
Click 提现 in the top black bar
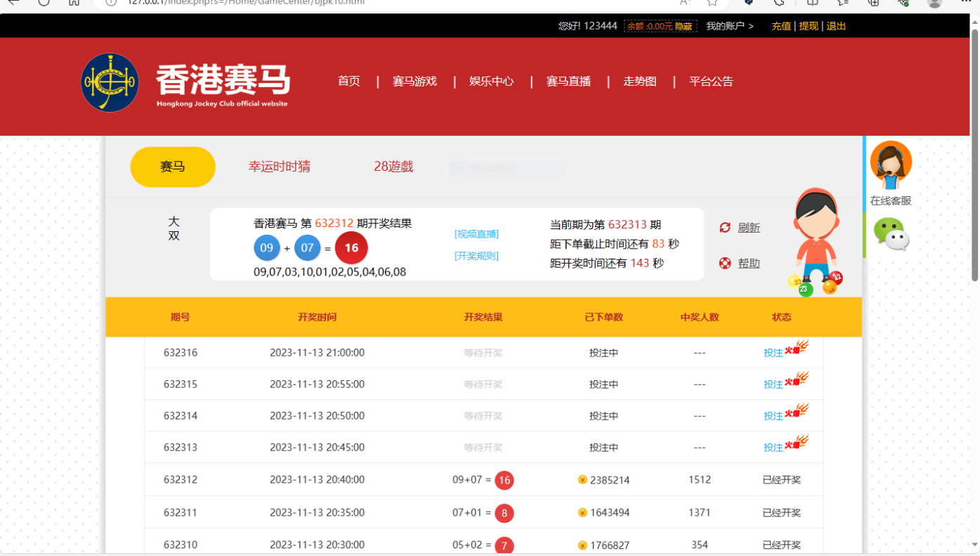tap(809, 26)
